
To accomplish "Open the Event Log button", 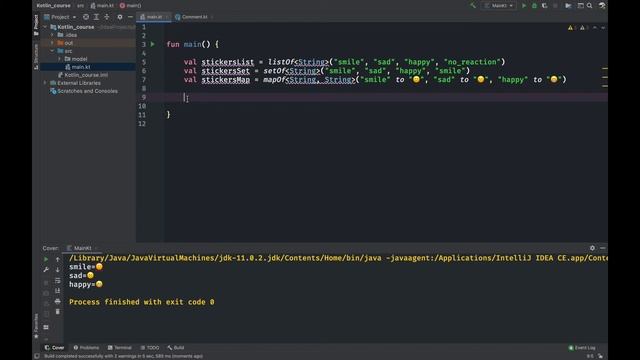I will coord(582,348).
